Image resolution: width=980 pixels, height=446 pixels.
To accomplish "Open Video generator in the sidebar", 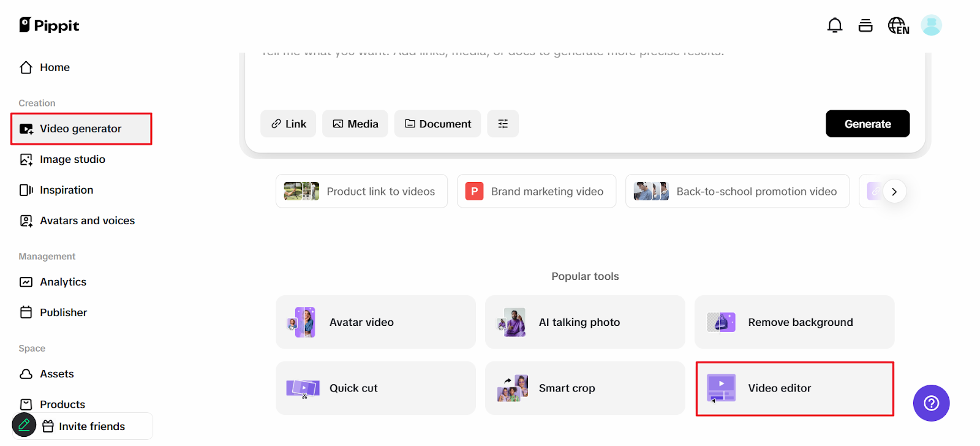I will (81, 129).
